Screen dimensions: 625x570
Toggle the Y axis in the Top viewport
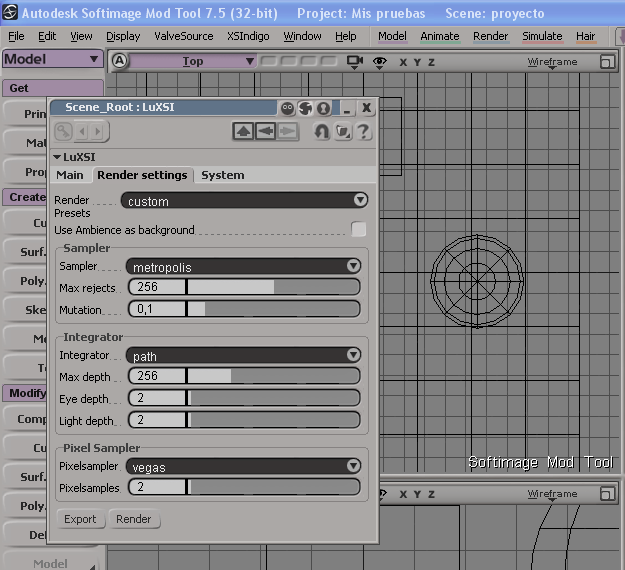point(417,62)
